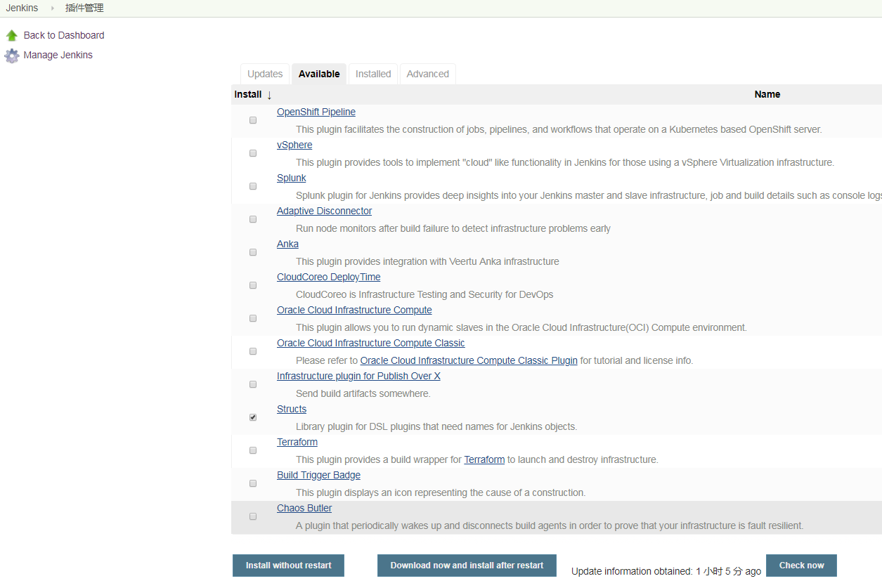Check the vSphere plugin checkbox
This screenshot has height=588, width=882.
point(252,153)
